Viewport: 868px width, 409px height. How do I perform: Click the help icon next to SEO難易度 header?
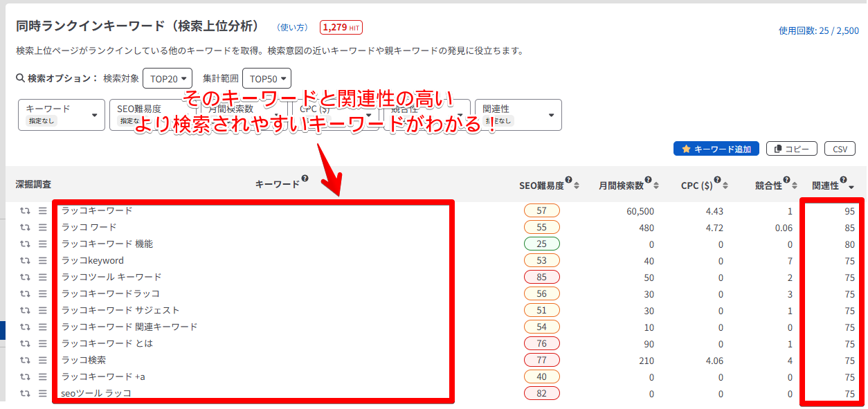[x=568, y=181]
